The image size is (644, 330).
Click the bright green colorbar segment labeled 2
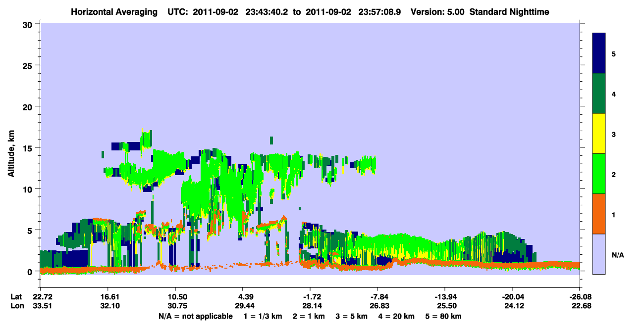(599, 174)
